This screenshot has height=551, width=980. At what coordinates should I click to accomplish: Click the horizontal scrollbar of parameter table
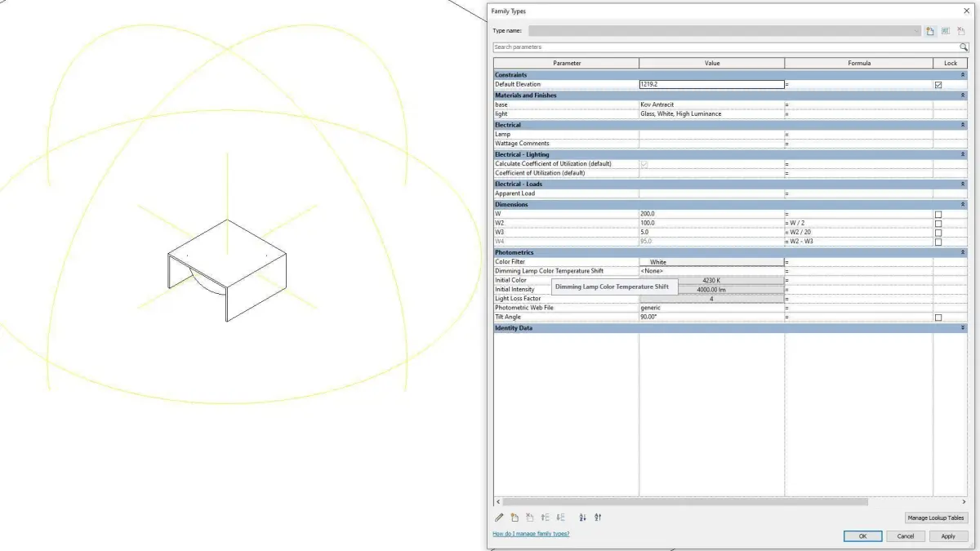tap(685, 502)
